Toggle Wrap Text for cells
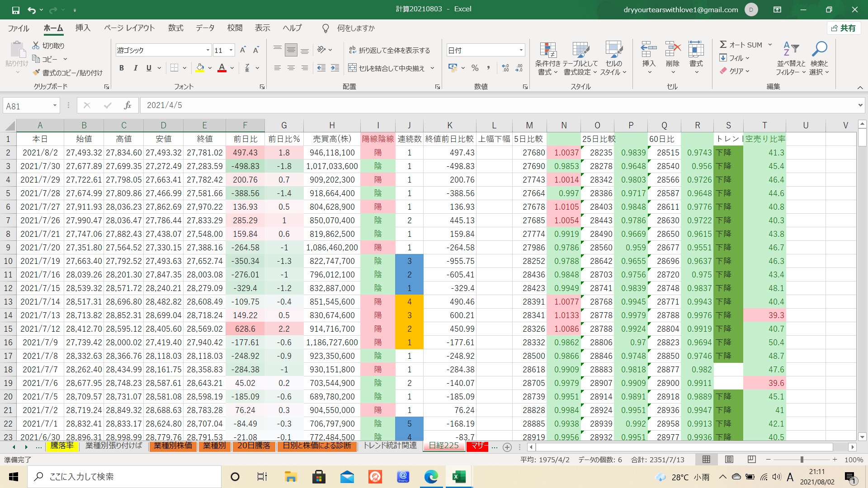This screenshot has width=868, height=488. 389,50
